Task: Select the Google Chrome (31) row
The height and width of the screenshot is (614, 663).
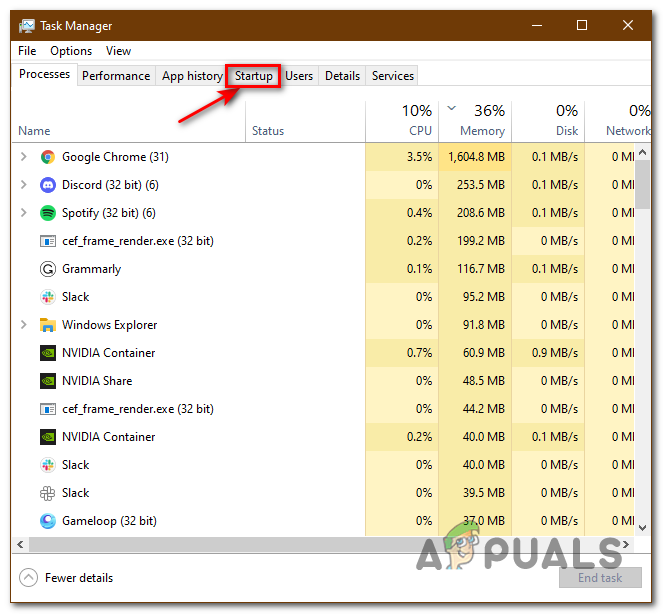Action: coord(323,157)
